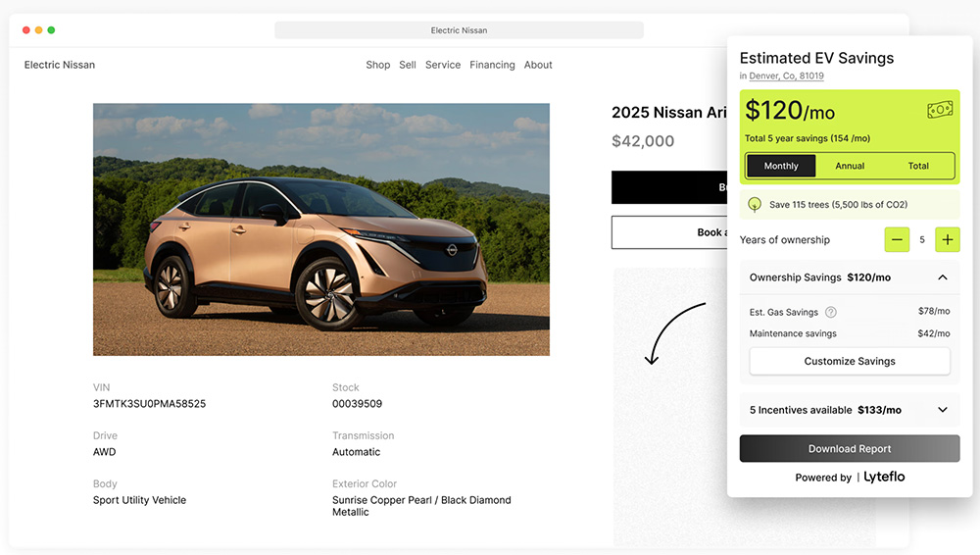The width and height of the screenshot is (980, 555).
Task: Click the Customize Savings button
Action: (x=850, y=361)
